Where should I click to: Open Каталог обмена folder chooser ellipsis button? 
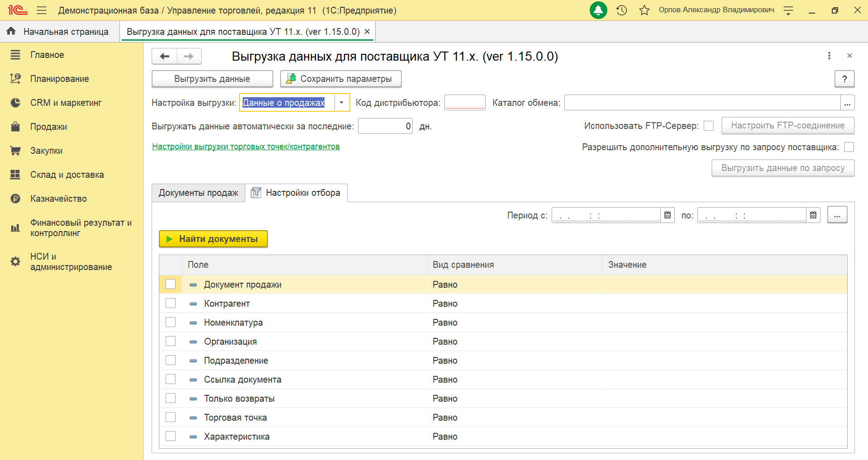[848, 103]
